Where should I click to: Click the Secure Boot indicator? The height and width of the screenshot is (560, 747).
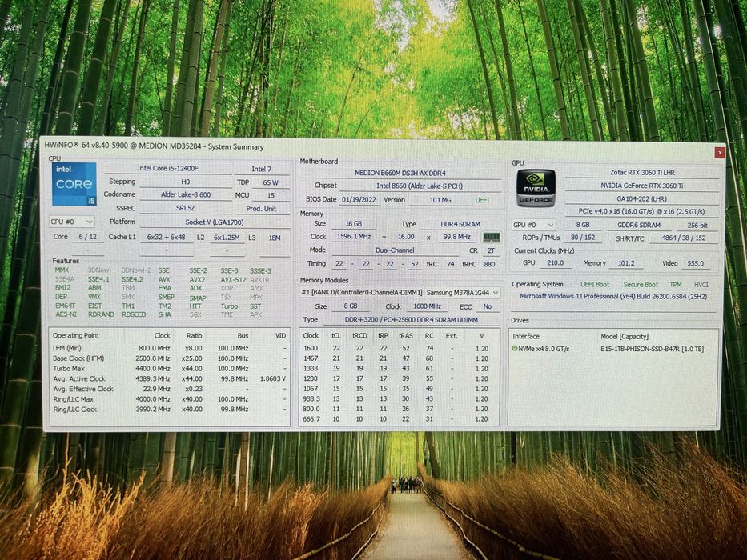(x=641, y=284)
